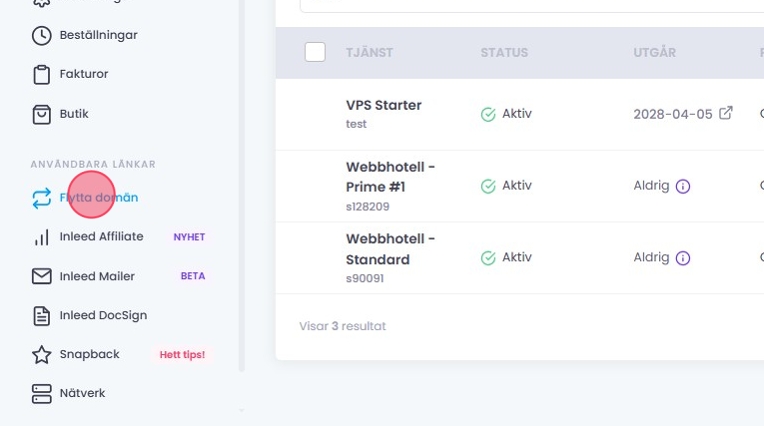This screenshot has width=764, height=426.
Task: Click the Butik shopping bag icon
Action: click(x=41, y=114)
